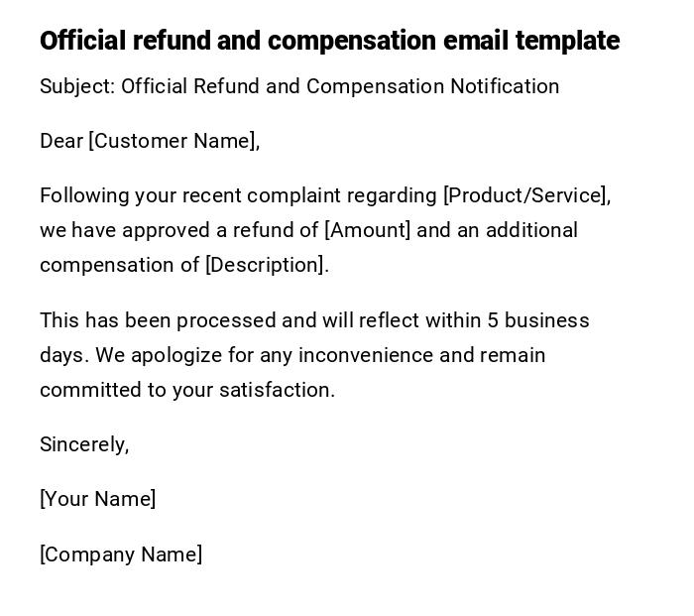Click the word "complaint" in first paragraph
Screen dimensions: 694x616
coord(293,195)
